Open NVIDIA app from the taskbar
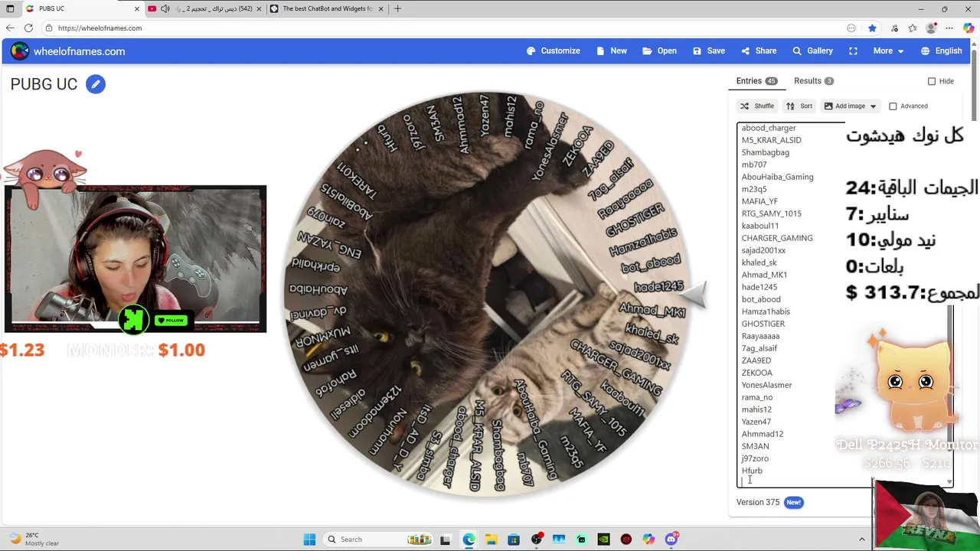980x551 pixels. [x=603, y=540]
